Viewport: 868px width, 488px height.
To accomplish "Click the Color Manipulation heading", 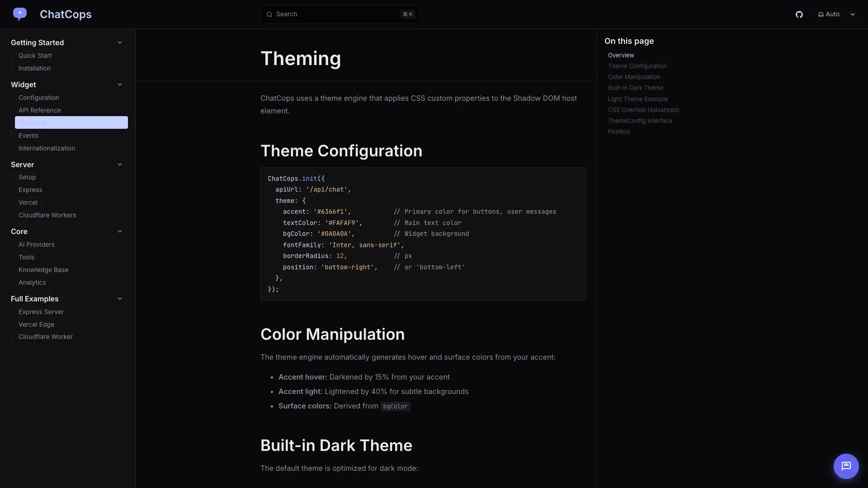I will point(333,334).
